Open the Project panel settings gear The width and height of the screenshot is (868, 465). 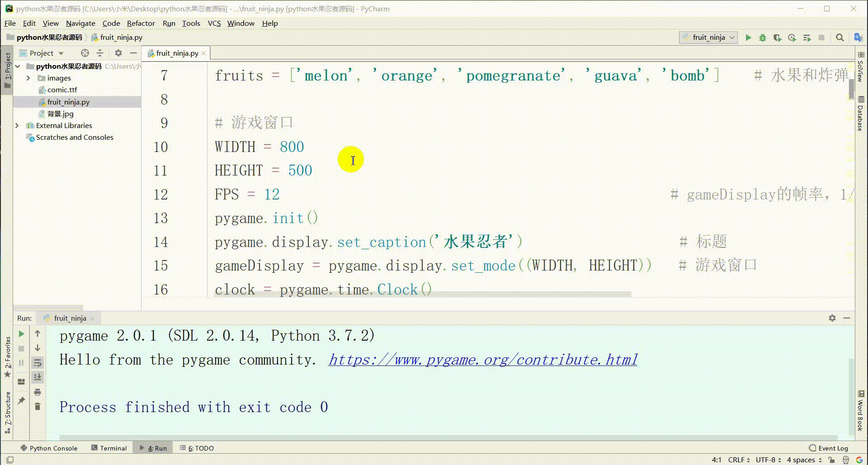118,53
